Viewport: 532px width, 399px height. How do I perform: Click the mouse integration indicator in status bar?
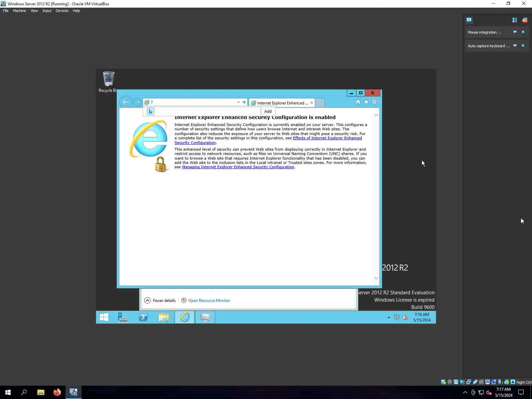tap(506, 382)
